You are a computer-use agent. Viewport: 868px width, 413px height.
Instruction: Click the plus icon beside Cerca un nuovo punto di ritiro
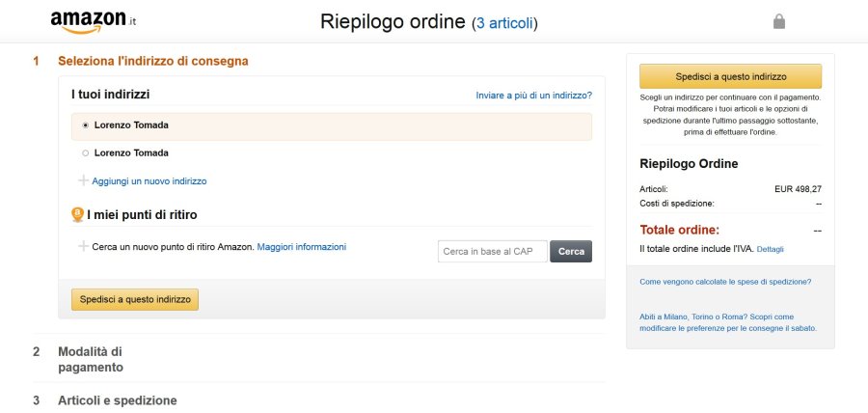coord(83,246)
